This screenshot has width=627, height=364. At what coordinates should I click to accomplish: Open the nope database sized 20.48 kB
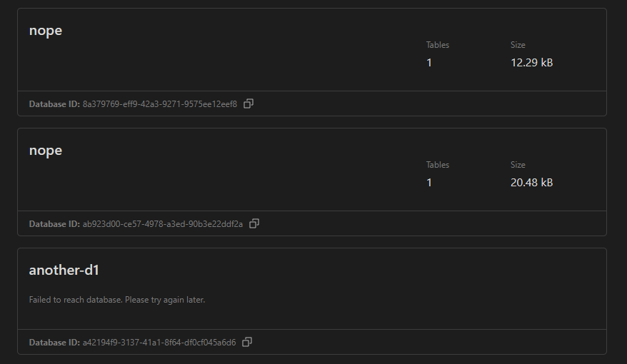(46, 151)
